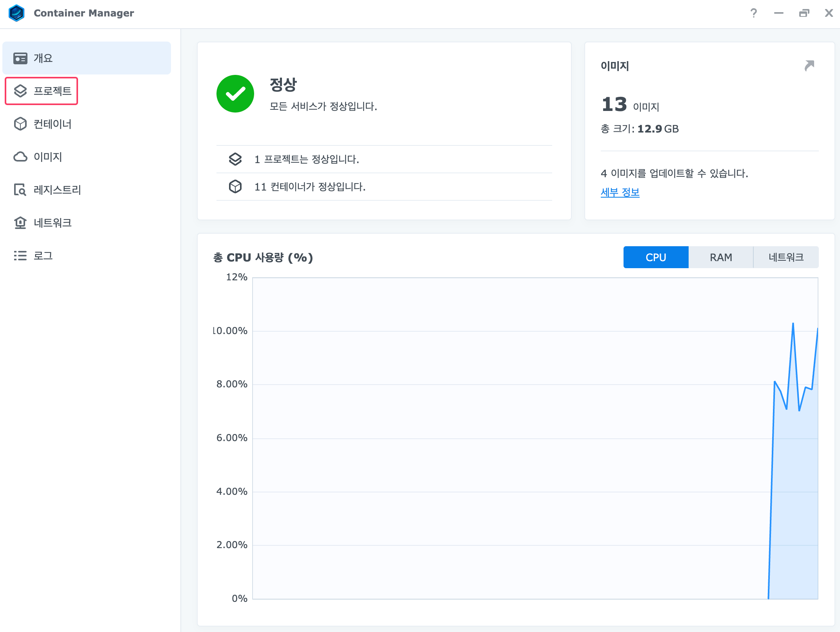This screenshot has width=840, height=632.
Task: Select the 프로젝트 layers icon in sidebar
Action: (x=20, y=91)
